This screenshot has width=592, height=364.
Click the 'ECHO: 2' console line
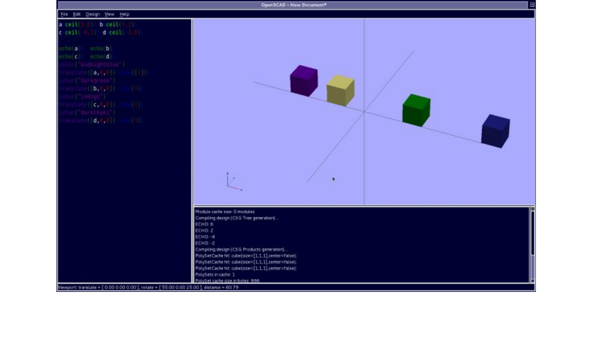point(204,230)
